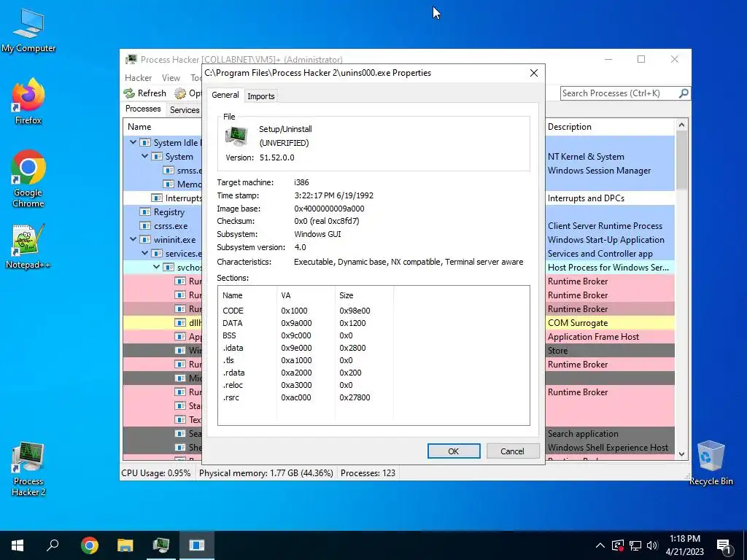This screenshot has width=747, height=560.
Task: Close the unins000.exe Properties dialog
Action: pos(533,73)
